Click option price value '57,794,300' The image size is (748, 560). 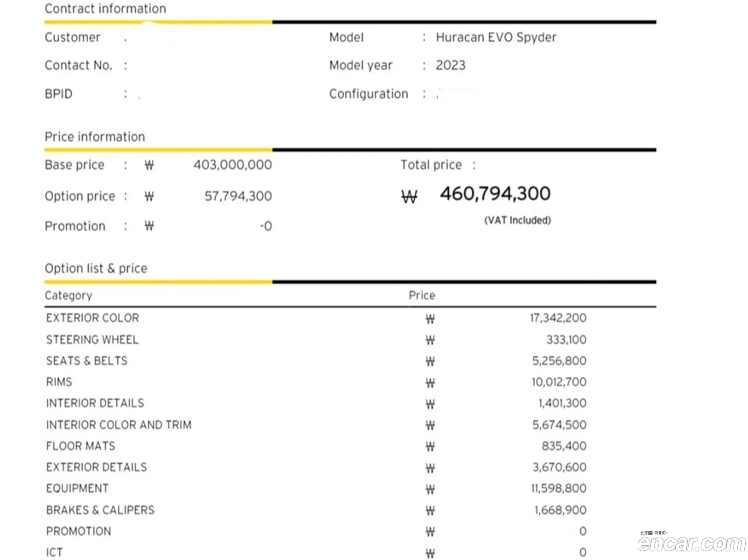pyautogui.click(x=238, y=196)
